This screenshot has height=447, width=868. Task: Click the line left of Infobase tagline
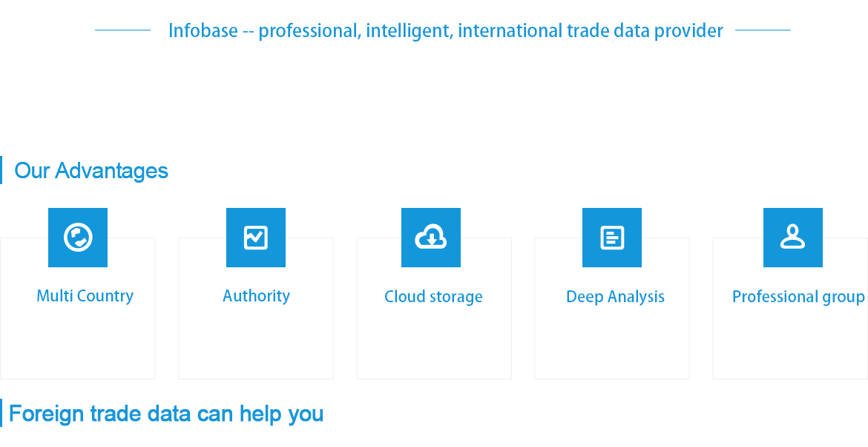(123, 30)
